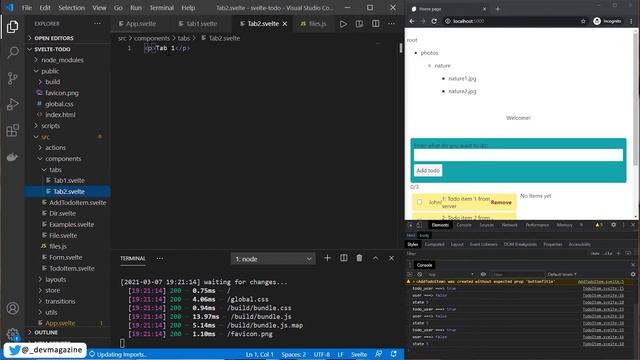Image resolution: width=640 pixels, height=360 pixels.
Task: Open the console Default levels dropdown
Action: [562, 274]
